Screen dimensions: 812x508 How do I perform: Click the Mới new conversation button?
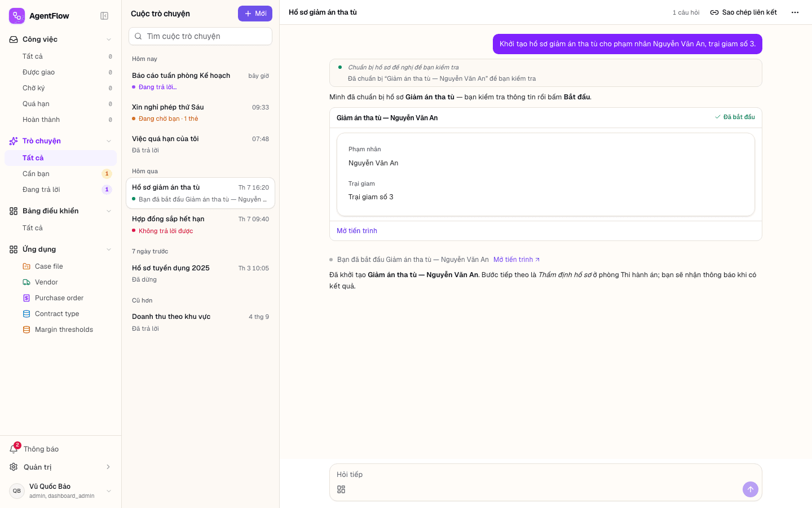point(255,14)
